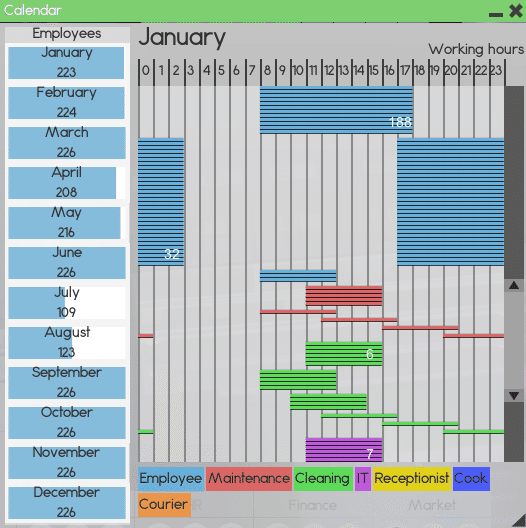Select July with 109 employees
The width and height of the screenshot is (526, 528).
[66, 303]
